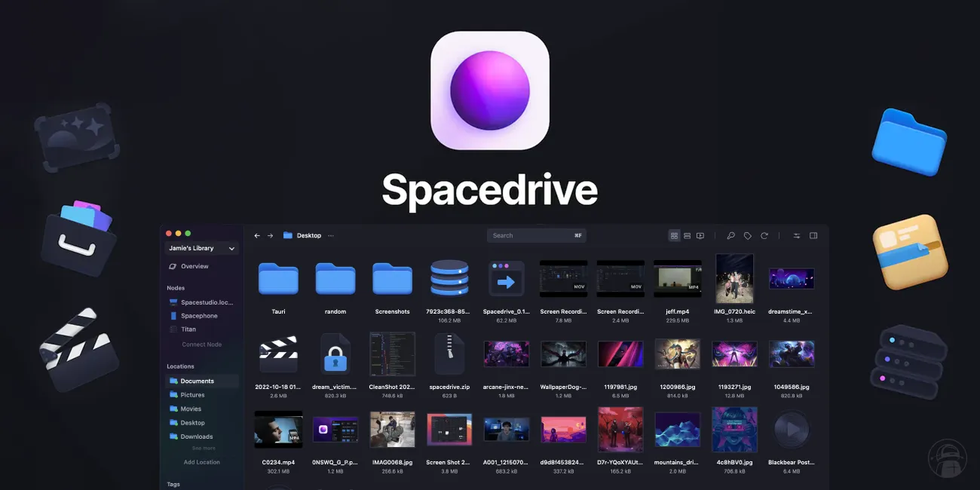Screen dimensions: 980x490
Task: Open the media view mode
Action: coord(700,235)
